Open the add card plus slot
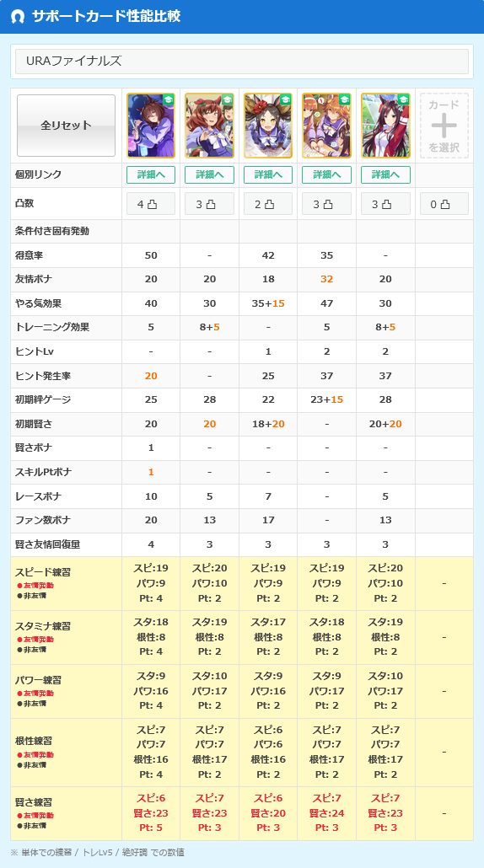The height and width of the screenshot is (868, 484). point(444,126)
